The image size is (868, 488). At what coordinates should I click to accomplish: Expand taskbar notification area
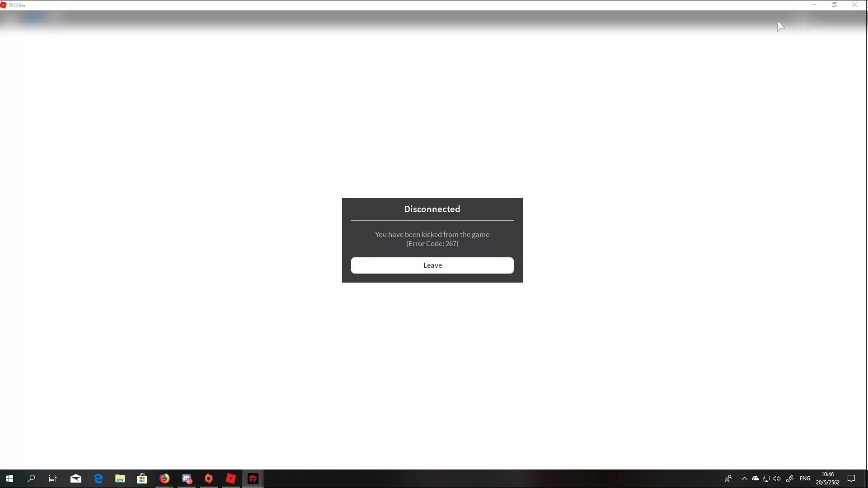[745, 479]
